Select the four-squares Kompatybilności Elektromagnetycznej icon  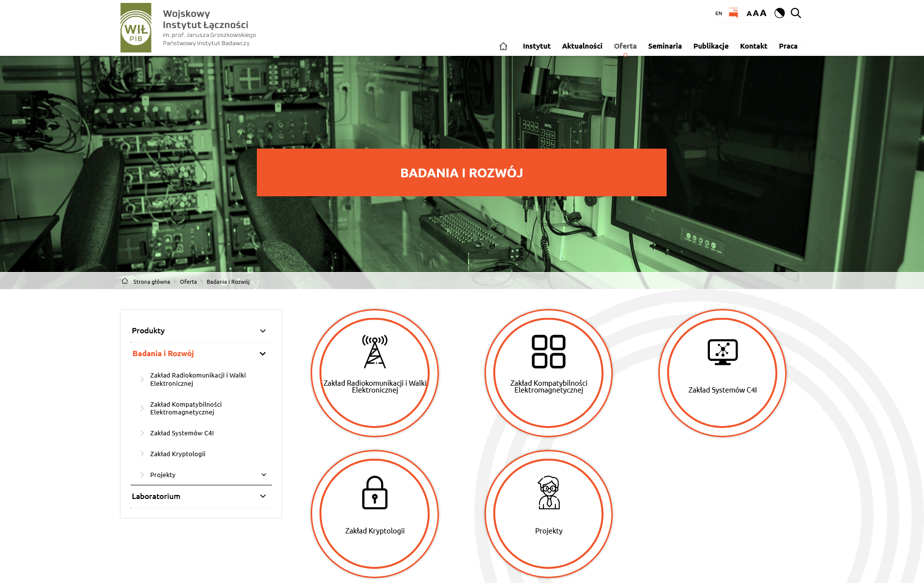click(548, 352)
